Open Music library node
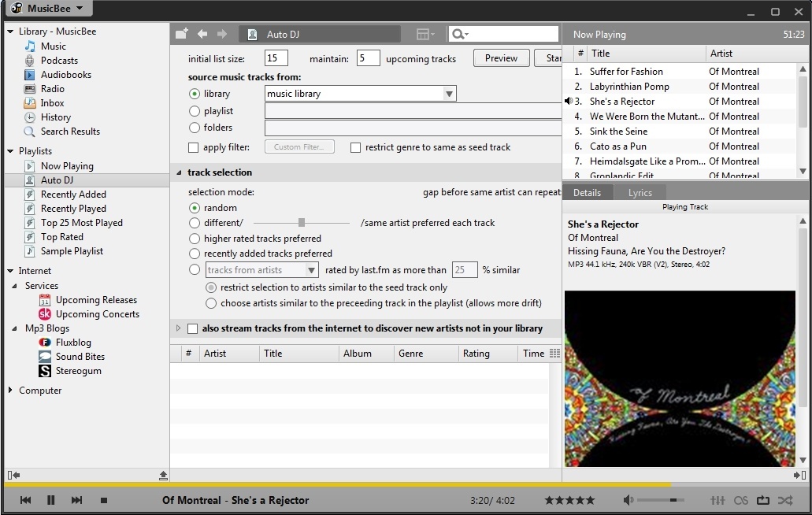The image size is (812, 515). pyautogui.click(x=54, y=46)
